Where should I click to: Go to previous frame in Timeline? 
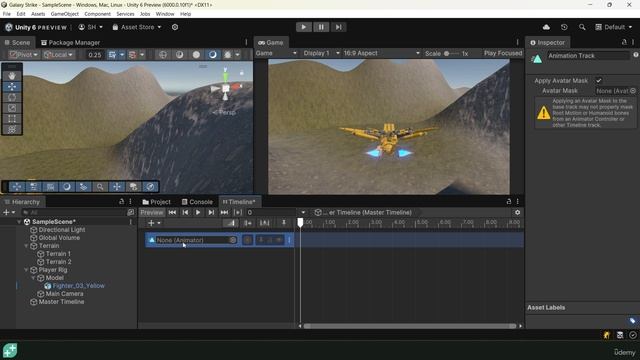point(185,212)
